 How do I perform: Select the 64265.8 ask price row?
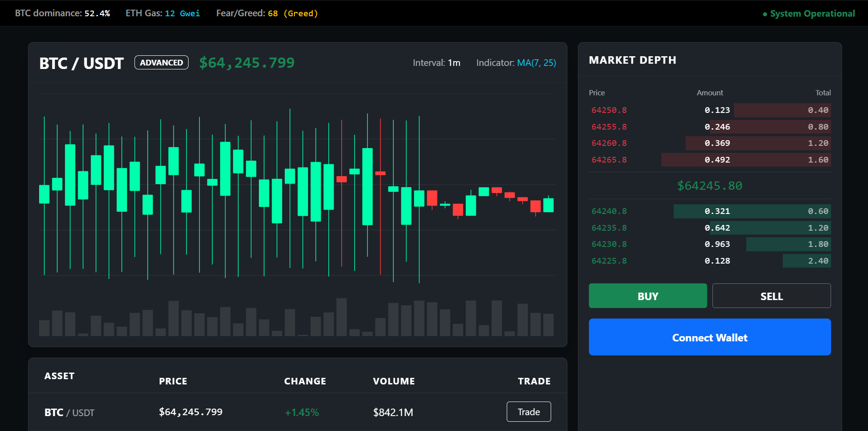pos(709,160)
